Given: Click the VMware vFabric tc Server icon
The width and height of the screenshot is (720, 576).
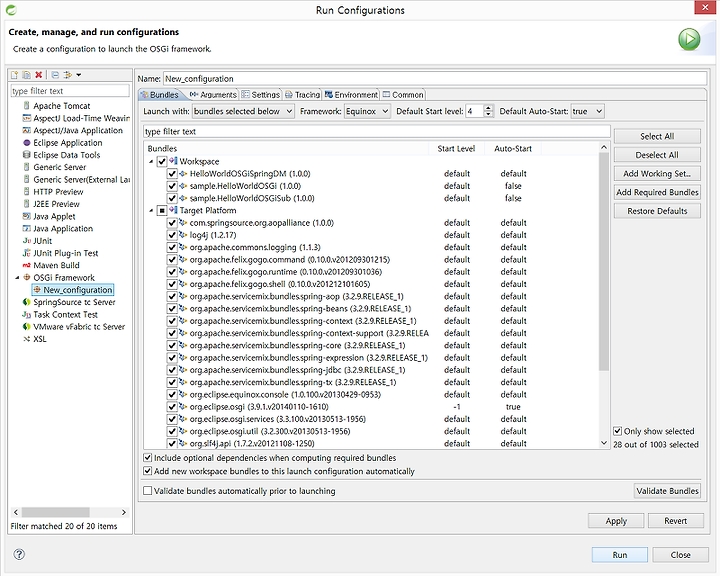Looking at the screenshot, I should click(27, 327).
